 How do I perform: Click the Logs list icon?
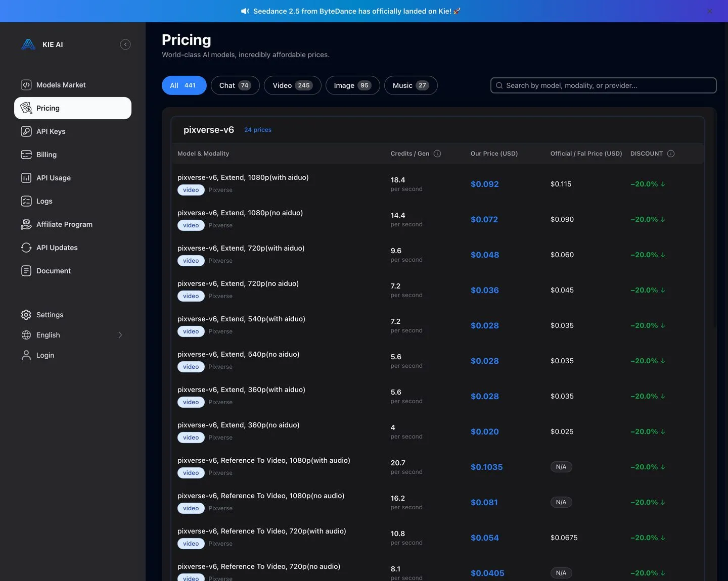[26, 201]
